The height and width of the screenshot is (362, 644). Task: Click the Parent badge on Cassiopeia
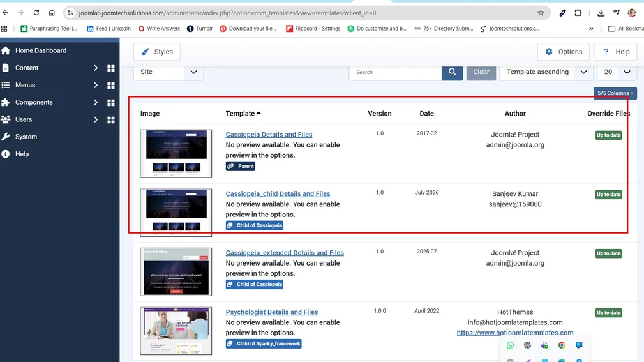(x=240, y=166)
